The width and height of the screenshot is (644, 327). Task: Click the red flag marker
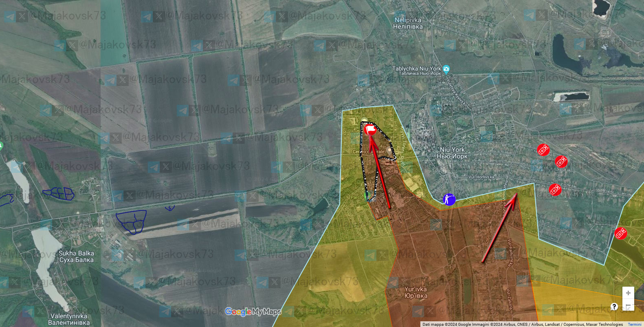coord(371,130)
